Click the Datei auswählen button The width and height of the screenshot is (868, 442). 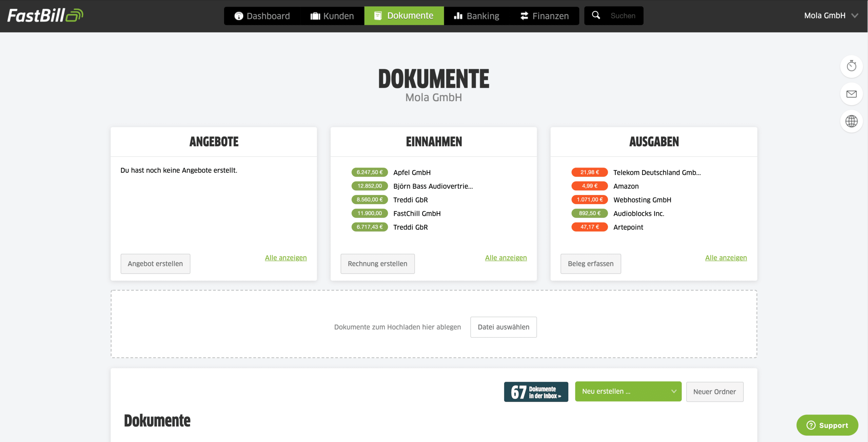coord(504,327)
